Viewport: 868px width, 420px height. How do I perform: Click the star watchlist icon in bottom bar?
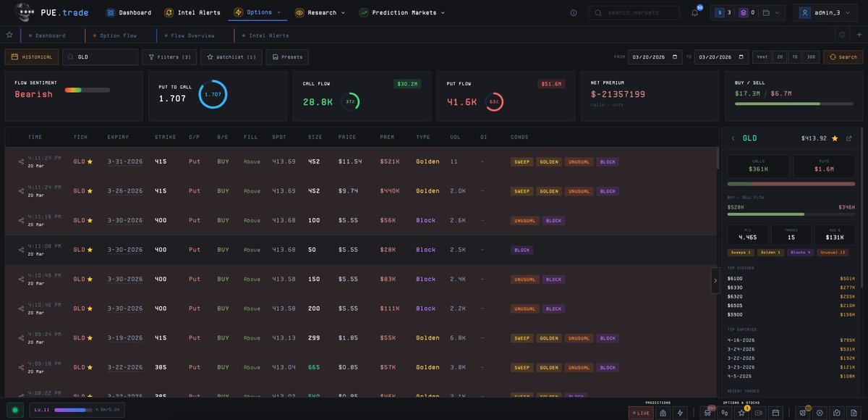(x=741, y=413)
